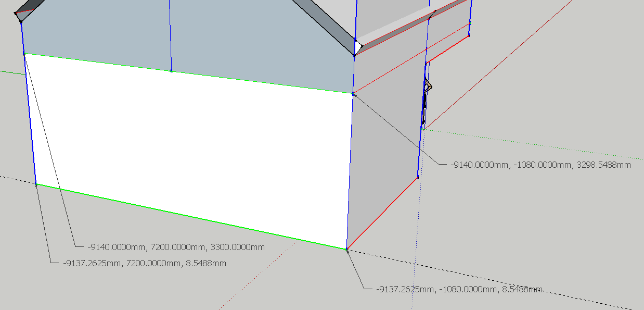This screenshot has width=644, height=310.
Task: Select the label reading -9137.2625mm, -1080.0000mm, 8.5488mm
Action: (x=459, y=289)
